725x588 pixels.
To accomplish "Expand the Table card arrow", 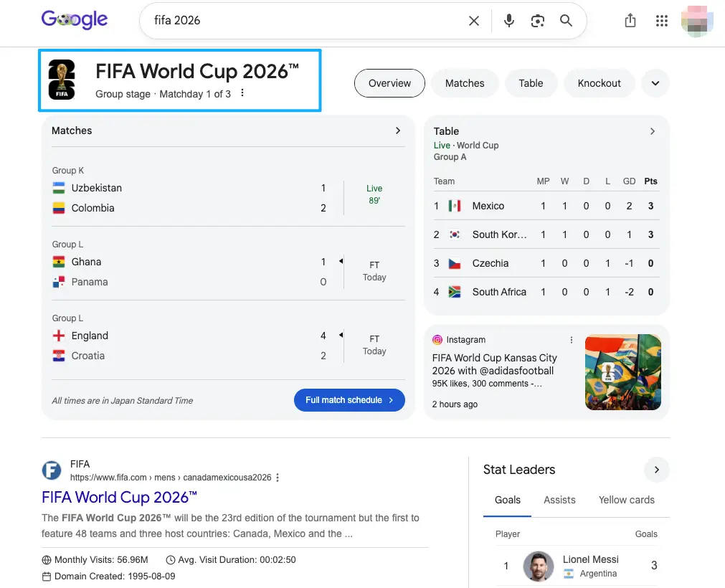I will tap(653, 131).
